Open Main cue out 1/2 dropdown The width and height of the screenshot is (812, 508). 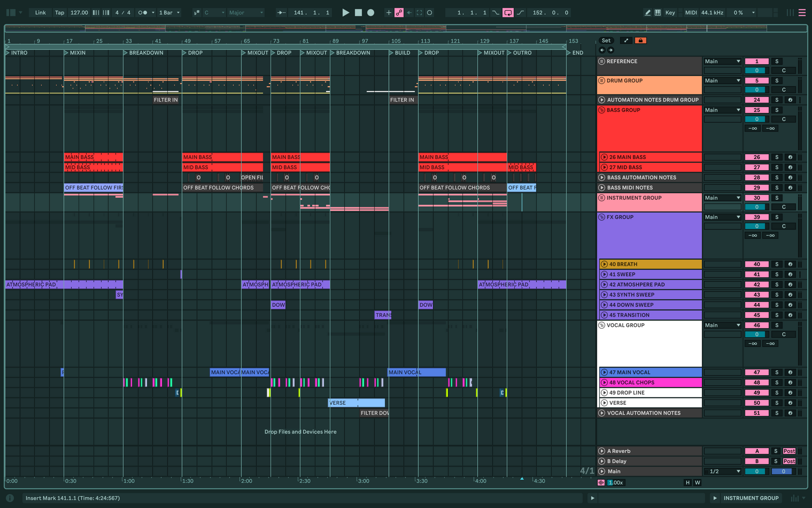click(723, 471)
